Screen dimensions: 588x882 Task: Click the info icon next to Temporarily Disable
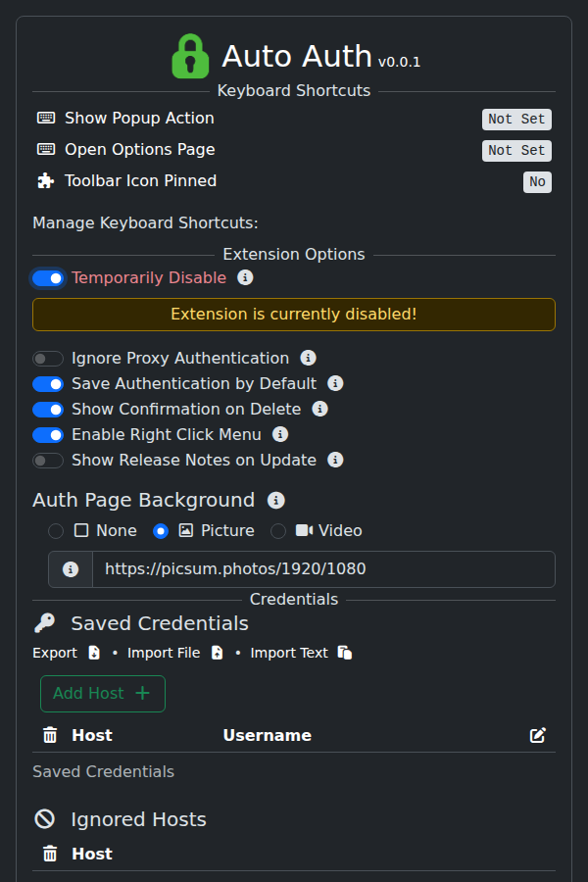(x=246, y=277)
